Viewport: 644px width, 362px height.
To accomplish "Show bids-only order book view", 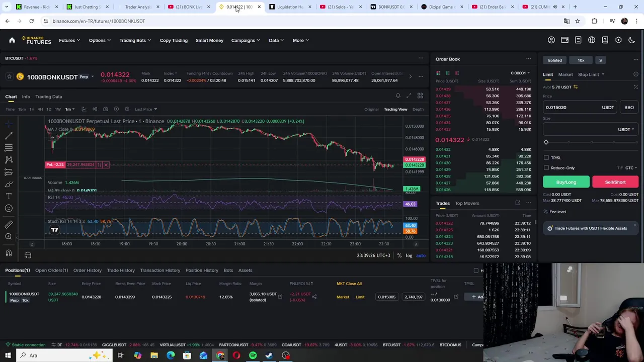I will point(447,73).
